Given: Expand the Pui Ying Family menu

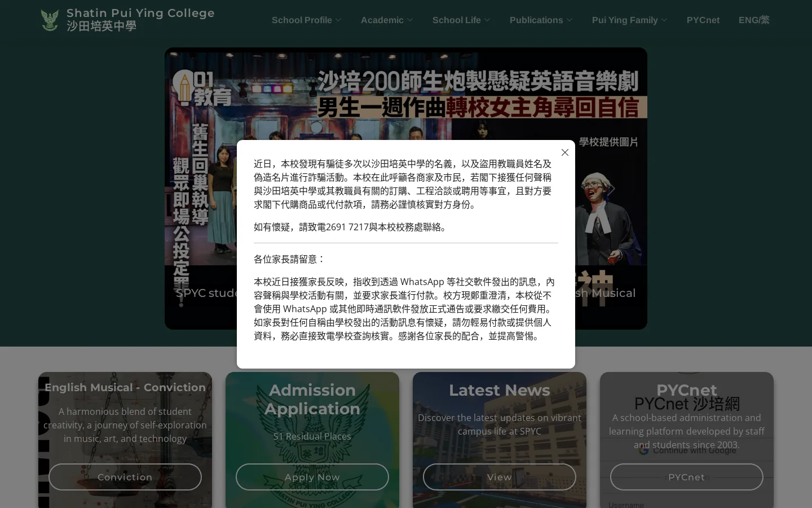Looking at the screenshot, I should [x=629, y=20].
